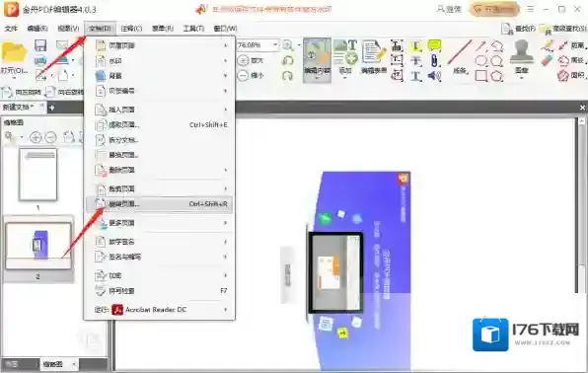The height and width of the screenshot is (373, 588).
Task: Click the paperclip attachment icon
Action: coord(434,61)
